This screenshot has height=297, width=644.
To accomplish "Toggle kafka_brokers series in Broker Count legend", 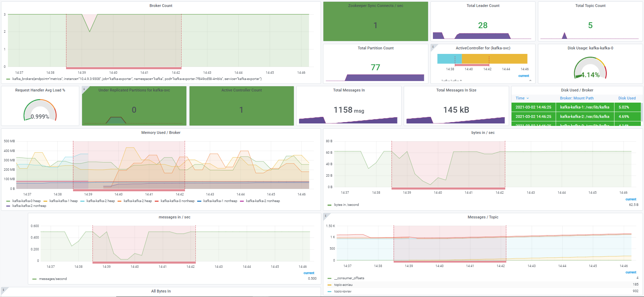I will pyautogui.click(x=137, y=79).
